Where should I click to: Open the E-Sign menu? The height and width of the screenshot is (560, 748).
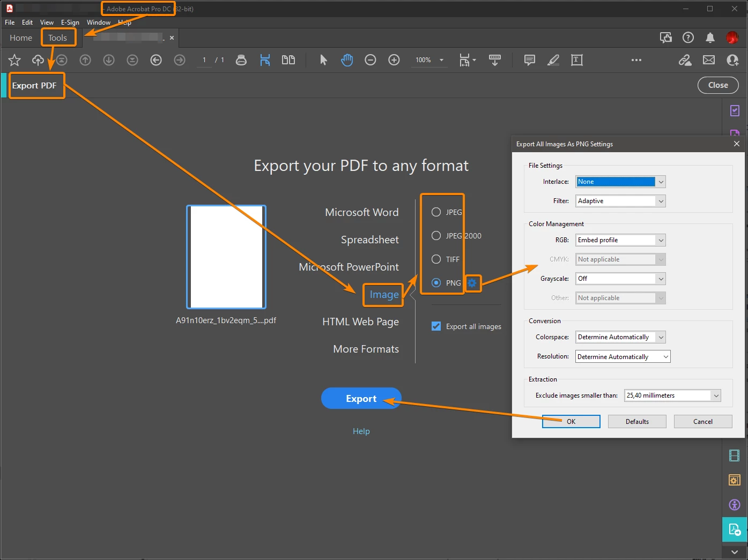click(70, 23)
